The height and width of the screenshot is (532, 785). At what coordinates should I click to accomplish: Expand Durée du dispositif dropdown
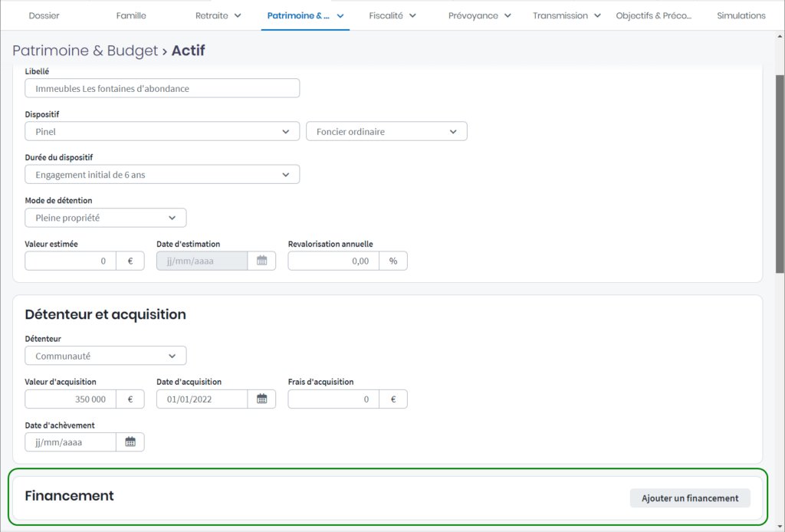coord(162,174)
